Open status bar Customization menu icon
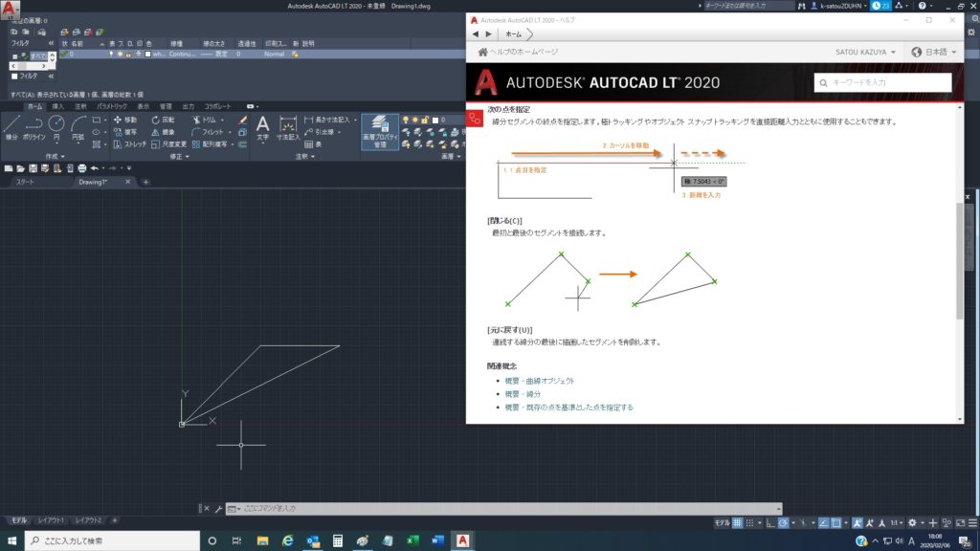The image size is (980, 551). coord(972,523)
